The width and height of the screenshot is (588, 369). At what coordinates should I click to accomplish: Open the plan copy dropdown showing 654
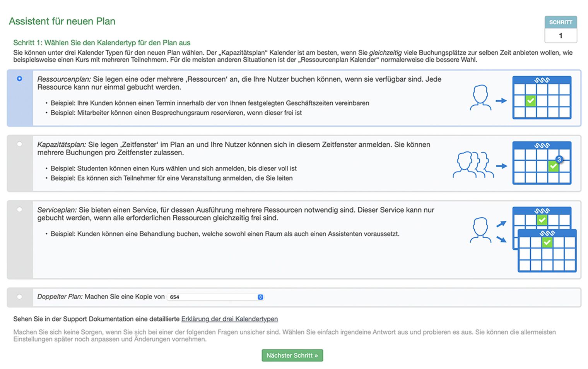coord(216,297)
